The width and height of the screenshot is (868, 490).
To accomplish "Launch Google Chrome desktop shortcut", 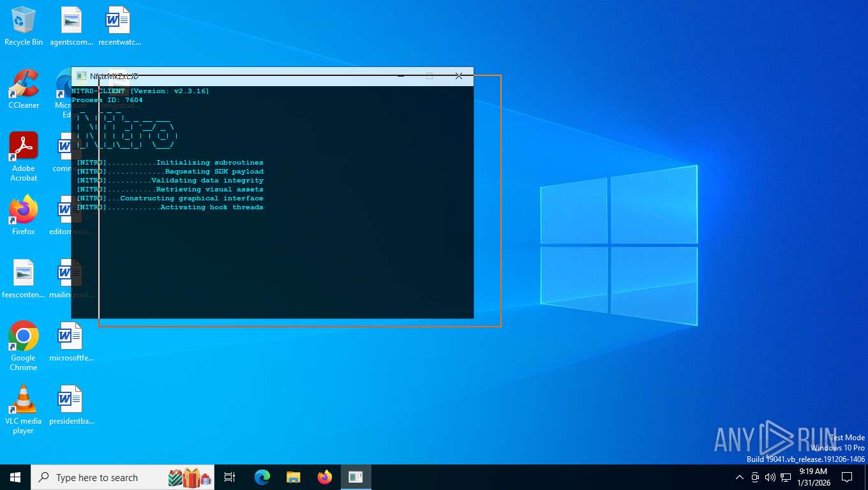I will (x=24, y=346).
